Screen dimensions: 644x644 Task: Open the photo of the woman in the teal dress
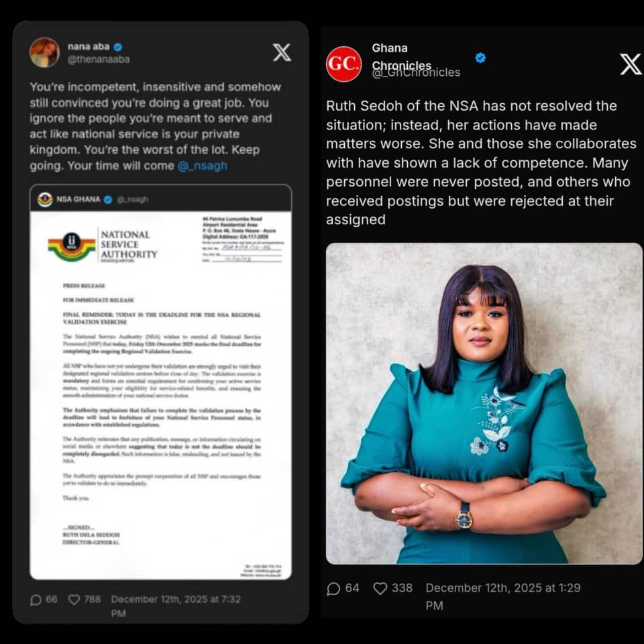point(484,403)
